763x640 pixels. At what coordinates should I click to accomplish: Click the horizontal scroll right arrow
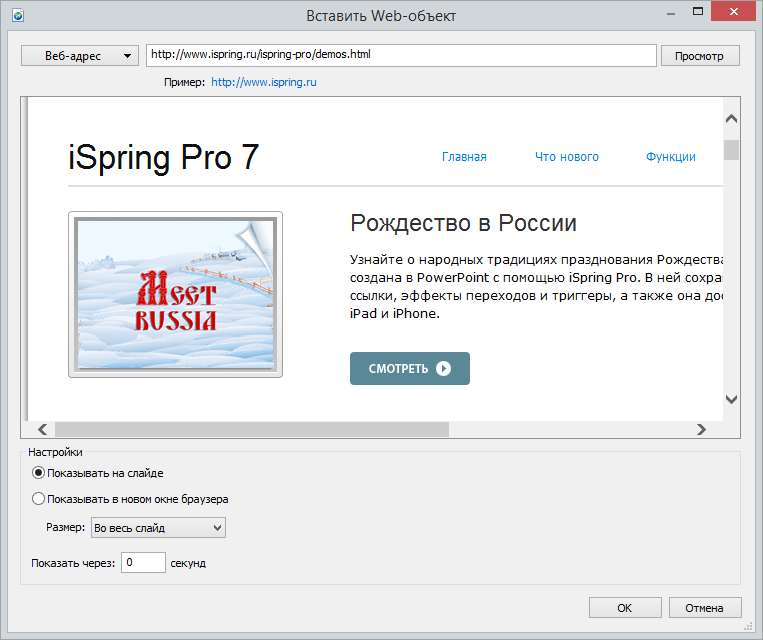(701, 429)
